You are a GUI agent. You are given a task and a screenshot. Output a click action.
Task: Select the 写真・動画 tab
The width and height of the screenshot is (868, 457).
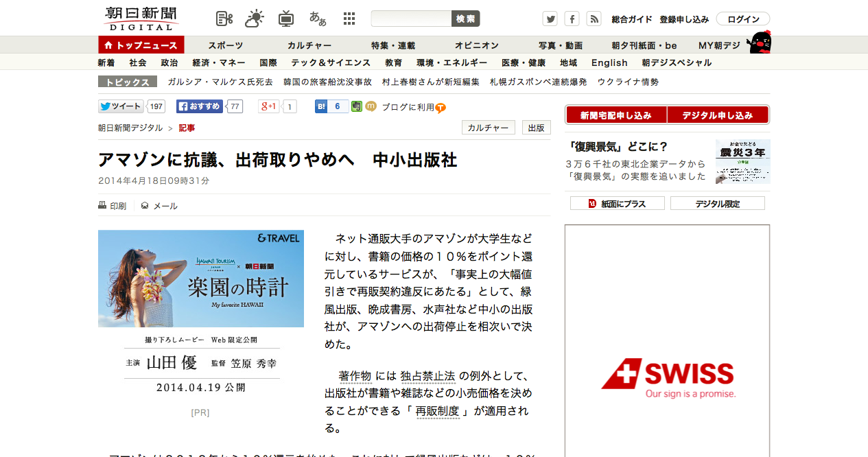(561, 45)
